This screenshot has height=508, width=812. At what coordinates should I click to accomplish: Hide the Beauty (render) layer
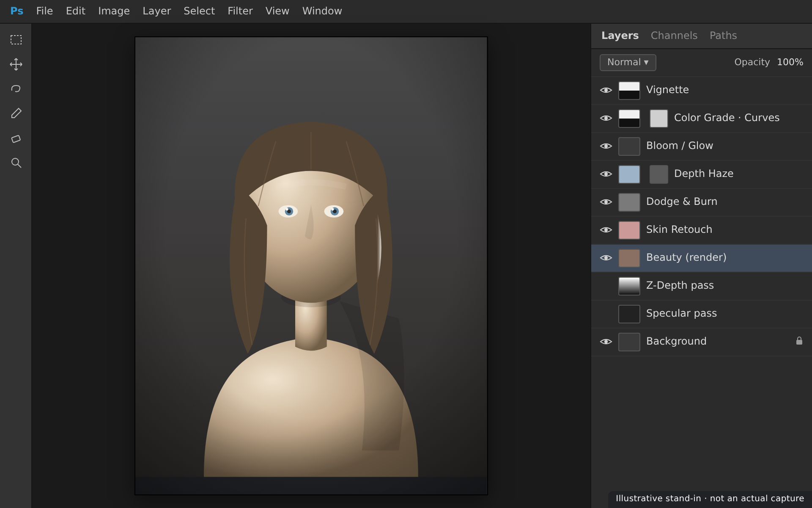tap(606, 258)
